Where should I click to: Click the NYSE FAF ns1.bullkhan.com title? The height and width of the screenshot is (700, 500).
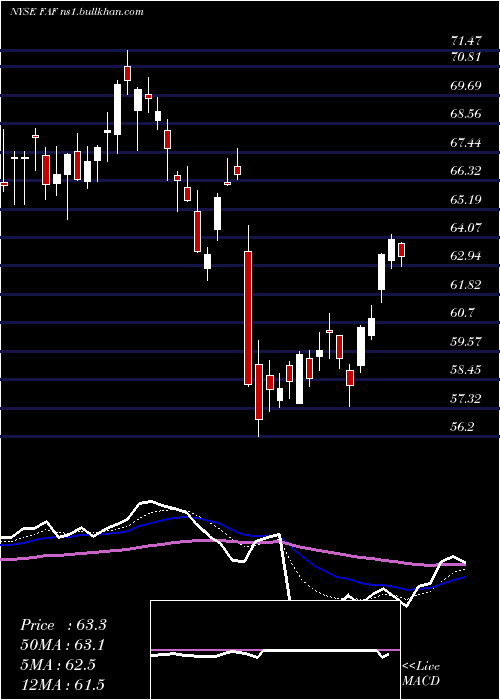(x=77, y=12)
